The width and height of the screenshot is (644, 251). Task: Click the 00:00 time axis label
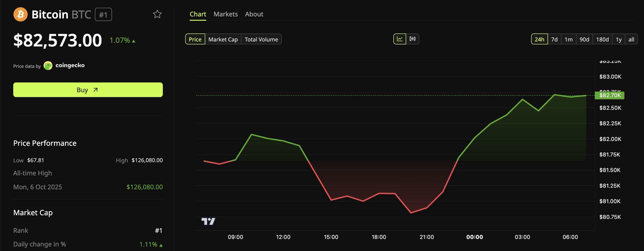pyautogui.click(x=475, y=237)
